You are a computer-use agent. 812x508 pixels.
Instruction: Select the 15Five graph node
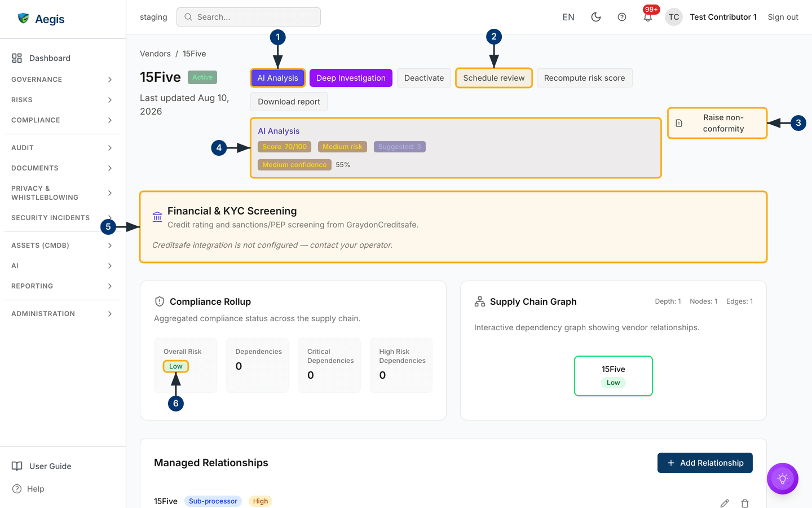[x=614, y=376]
